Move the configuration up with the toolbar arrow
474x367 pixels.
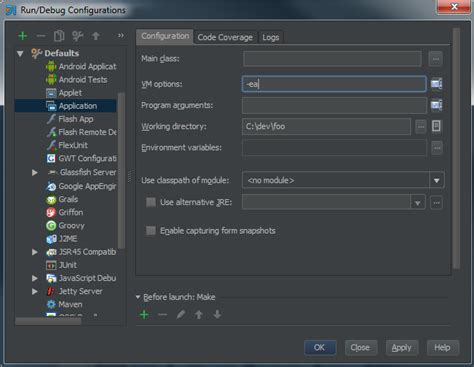pyautogui.click(x=96, y=36)
